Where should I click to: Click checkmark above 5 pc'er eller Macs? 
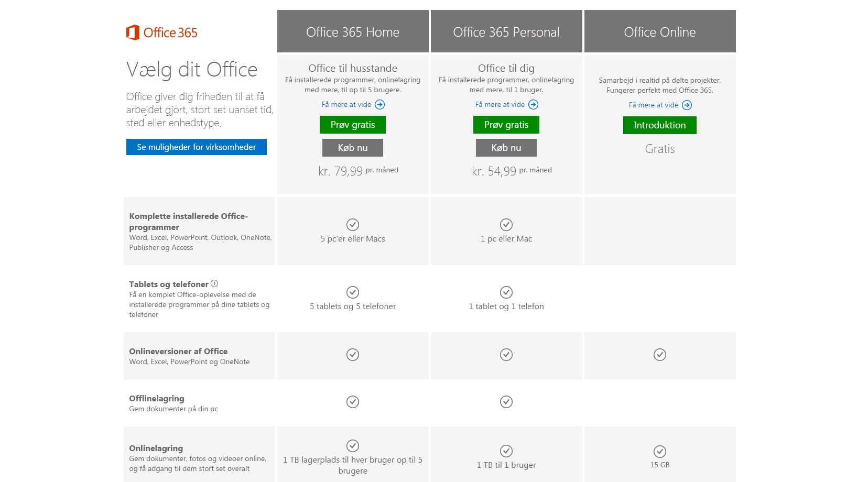click(353, 225)
